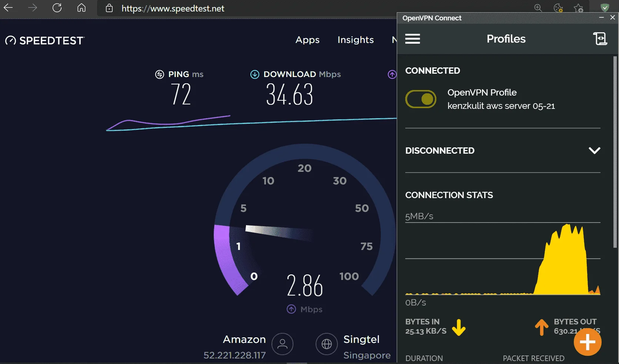Screen dimensions: 619x364
Task: Click the Amazon user profile icon
Action: click(282, 344)
